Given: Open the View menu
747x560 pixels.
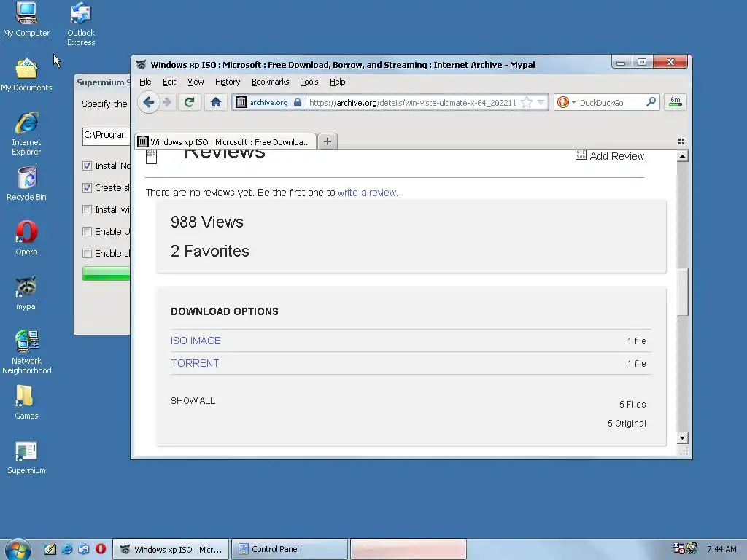Looking at the screenshot, I should click(196, 82).
